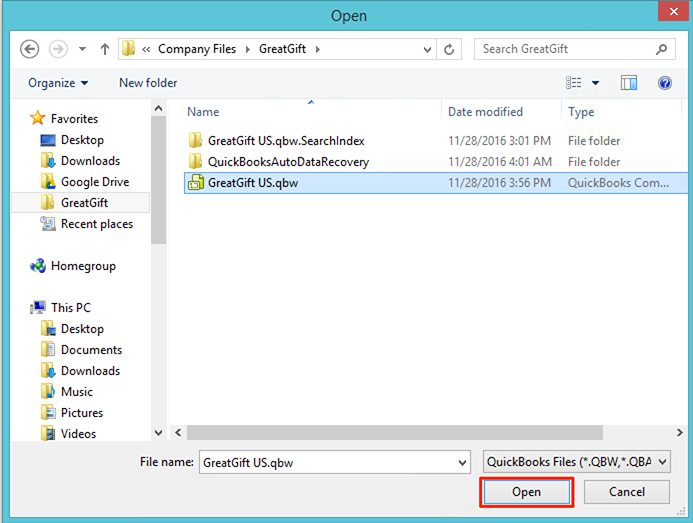Viewport: 693px width, 523px height.
Task: Expand the File name history dropdown
Action: [x=461, y=463]
